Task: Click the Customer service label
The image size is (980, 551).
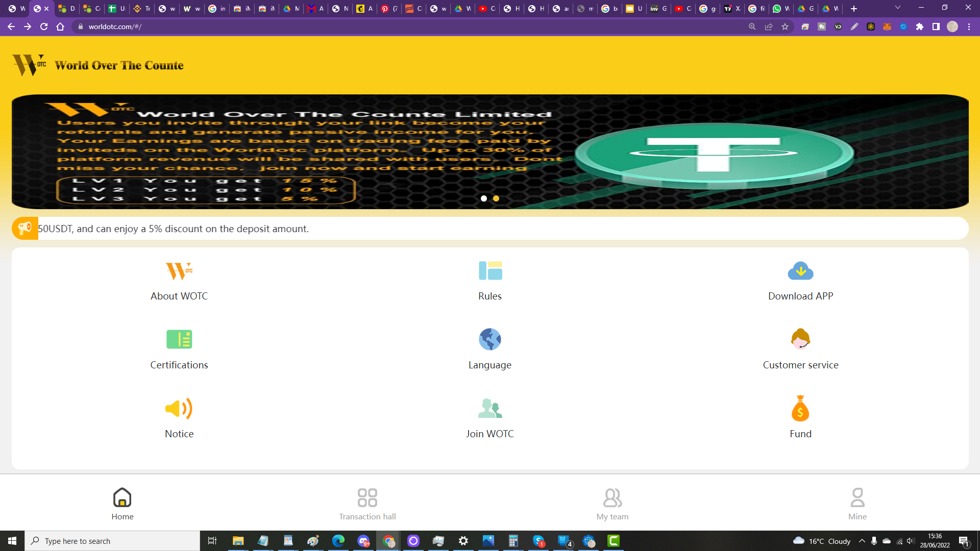Action: click(x=800, y=365)
